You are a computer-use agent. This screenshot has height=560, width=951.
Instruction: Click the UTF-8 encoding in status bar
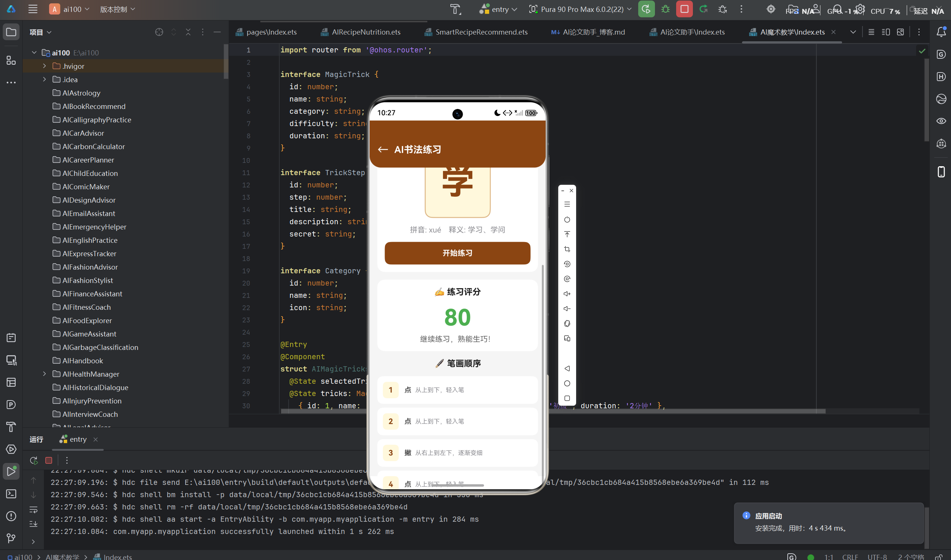pyautogui.click(x=877, y=557)
